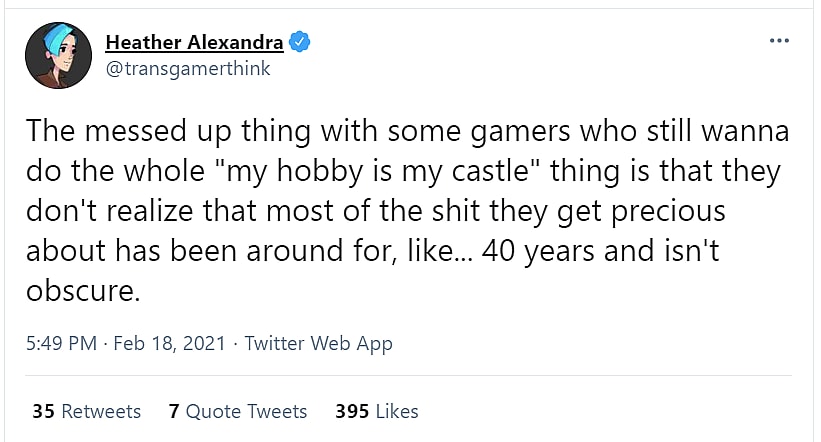Image resolution: width=821 pixels, height=442 pixels.
Task: Click the number 7 before Quote Tweets
Action: 174,411
